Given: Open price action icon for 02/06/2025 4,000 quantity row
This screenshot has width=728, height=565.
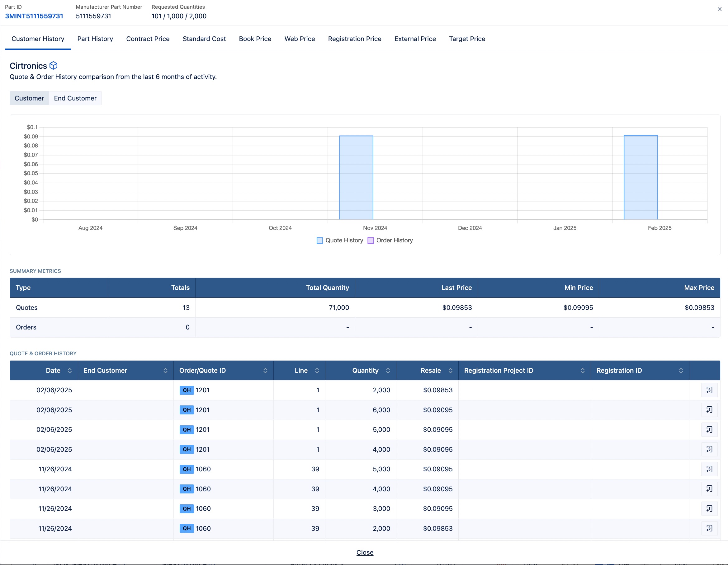Looking at the screenshot, I should click(709, 449).
